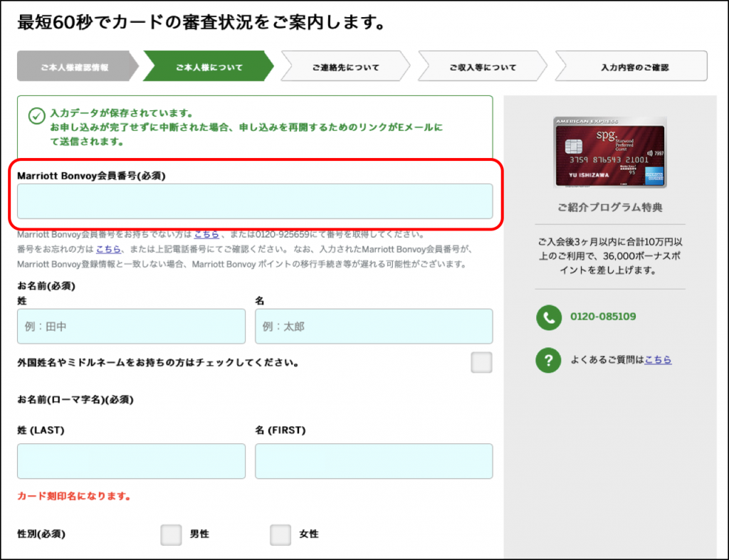Click the green phone icon
The width and height of the screenshot is (729, 560).
pos(549,317)
